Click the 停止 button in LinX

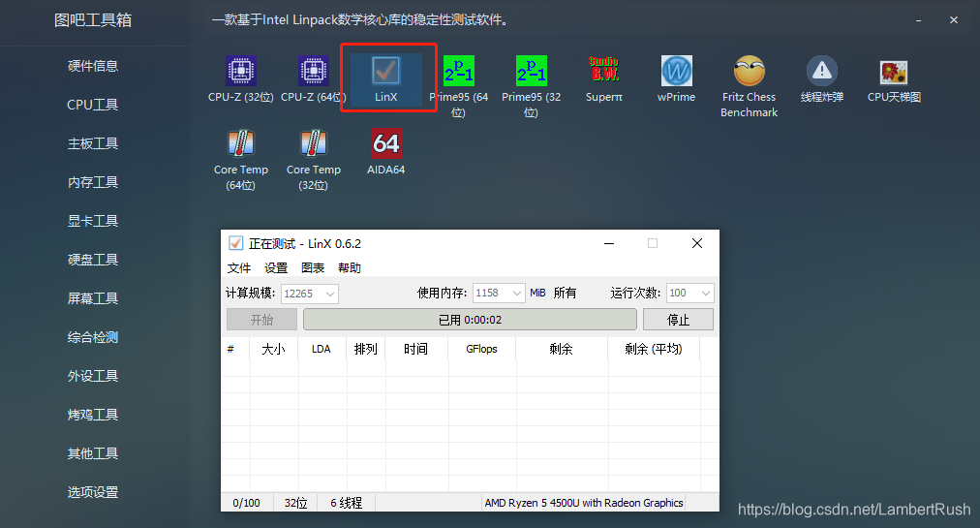point(678,320)
